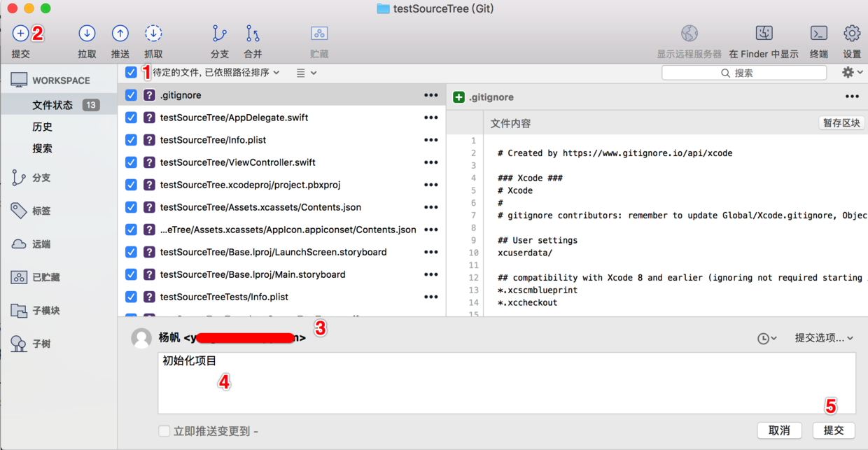Open the list view style dropdown

(x=306, y=73)
